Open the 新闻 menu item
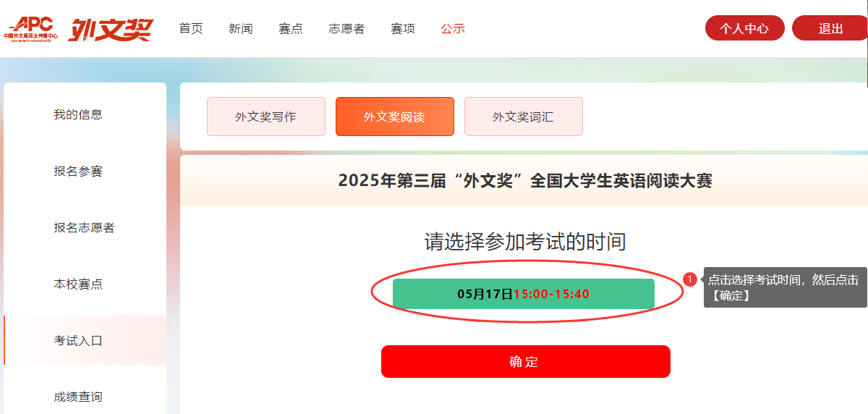 [x=241, y=29]
